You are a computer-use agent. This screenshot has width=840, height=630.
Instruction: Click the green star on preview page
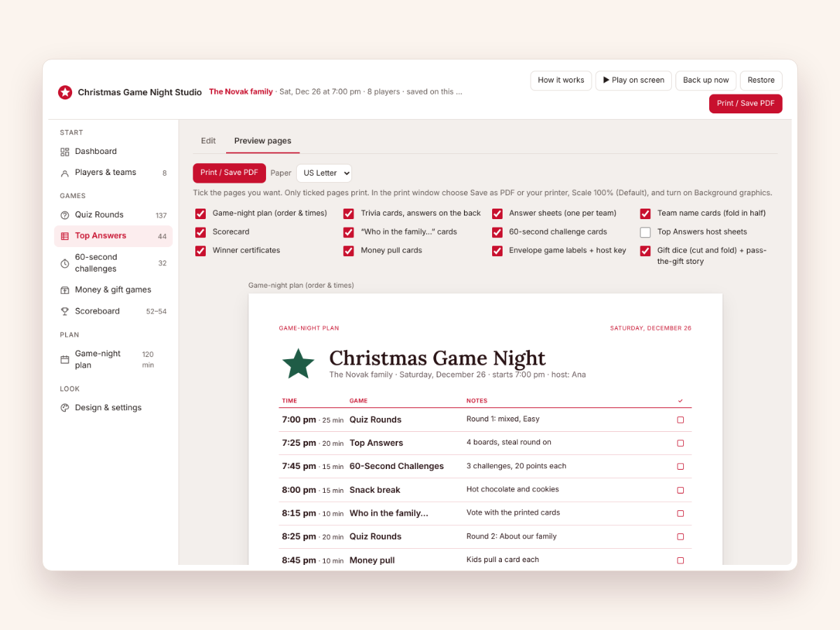coord(298,363)
